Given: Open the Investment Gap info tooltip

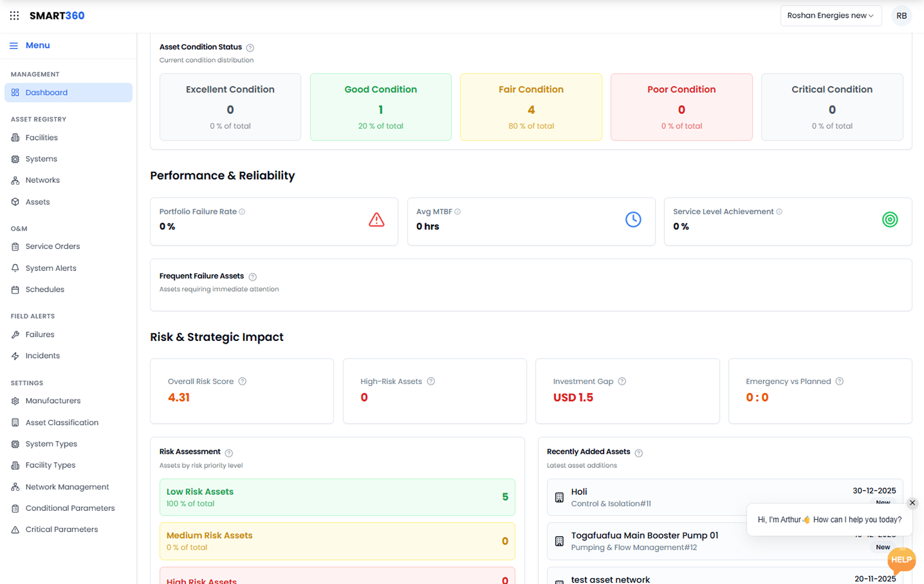Looking at the screenshot, I should [x=621, y=381].
